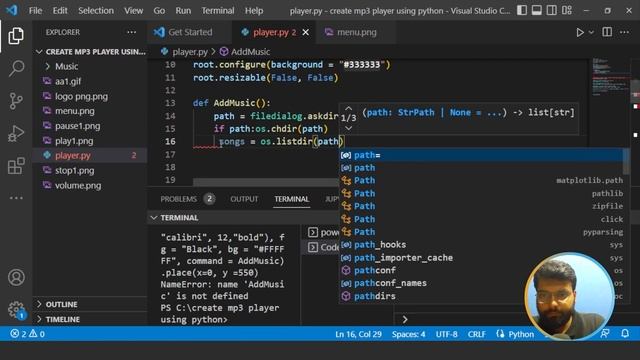Split the editor to the right
Screen dimensions: 640x360
[x=607, y=32]
